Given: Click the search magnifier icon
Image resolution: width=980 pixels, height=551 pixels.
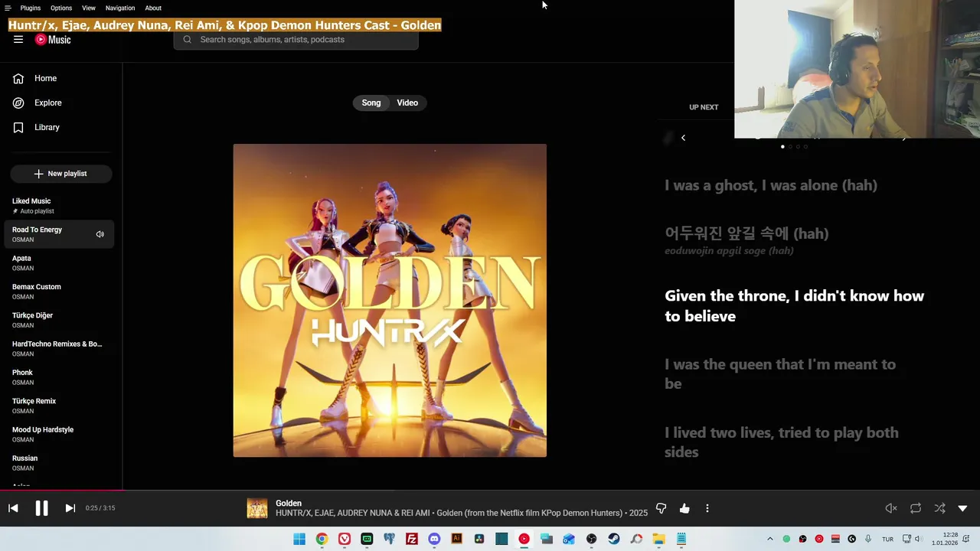Looking at the screenshot, I should pyautogui.click(x=187, y=40).
